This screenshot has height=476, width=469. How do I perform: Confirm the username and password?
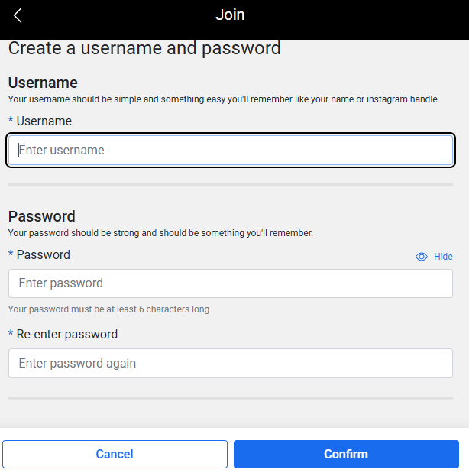coord(346,454)
